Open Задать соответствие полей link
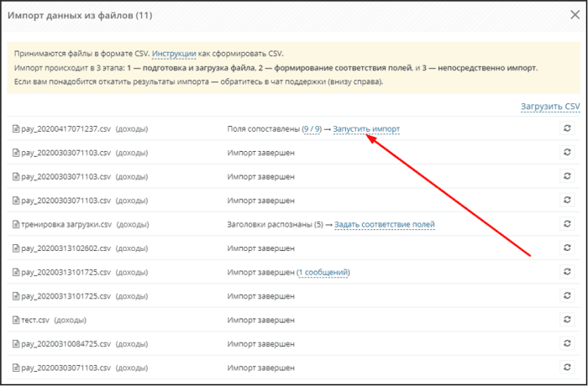588x386 pixels. pyautogui.click(x=385, y=225)
